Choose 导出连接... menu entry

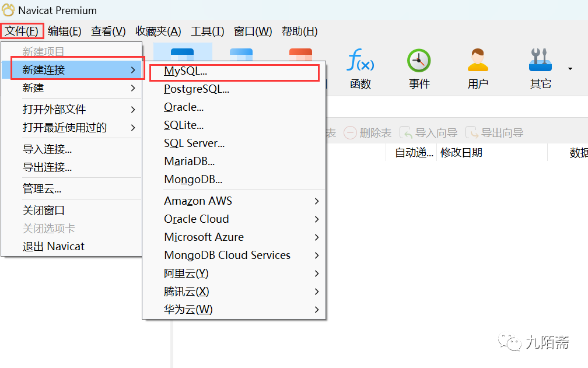72,167
